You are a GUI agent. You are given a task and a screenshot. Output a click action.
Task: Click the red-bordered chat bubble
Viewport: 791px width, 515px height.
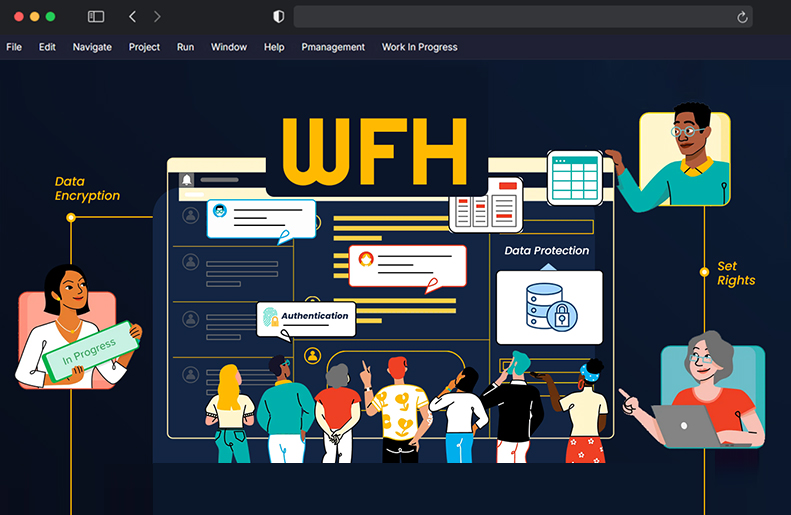click(x=407, y=266)
